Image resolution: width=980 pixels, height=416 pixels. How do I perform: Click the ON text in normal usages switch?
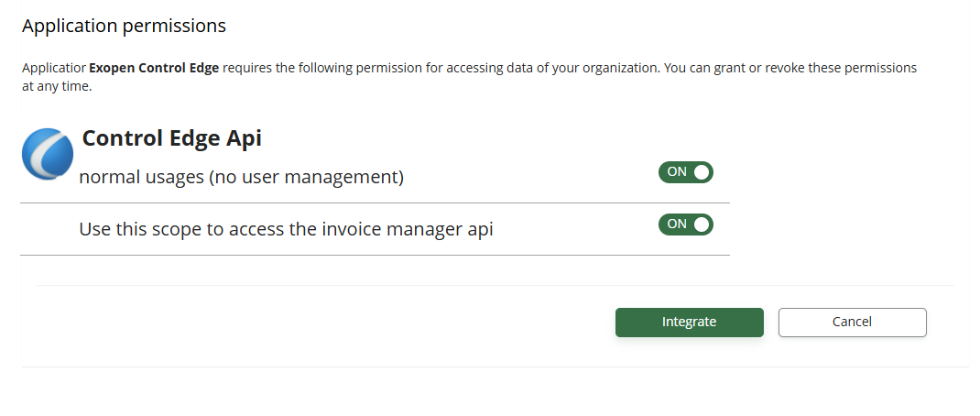[x=676, y=172]
